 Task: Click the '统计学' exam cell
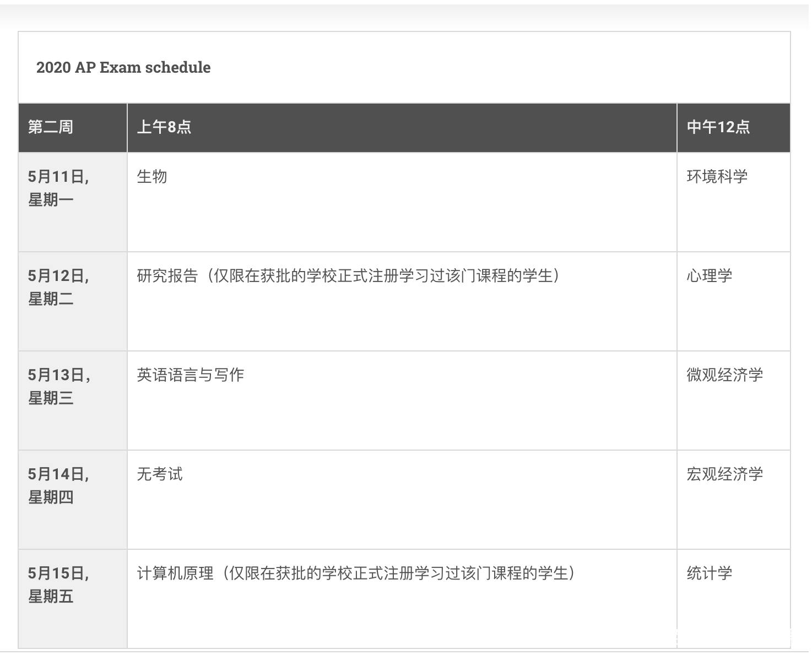pos(710,574)
